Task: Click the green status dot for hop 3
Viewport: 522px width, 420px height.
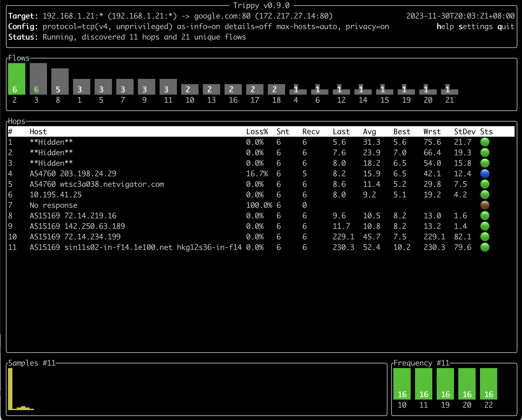Action: point(485,163)
